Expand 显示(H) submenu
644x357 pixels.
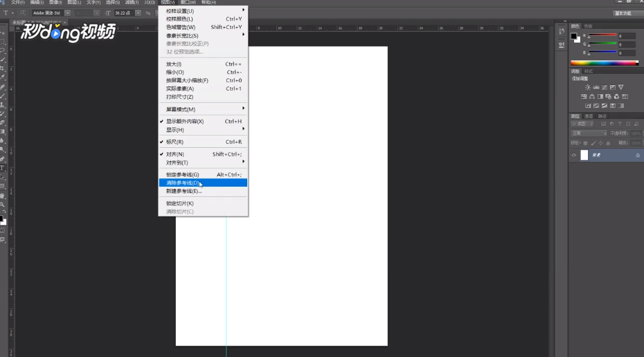(x=203, y=129)
